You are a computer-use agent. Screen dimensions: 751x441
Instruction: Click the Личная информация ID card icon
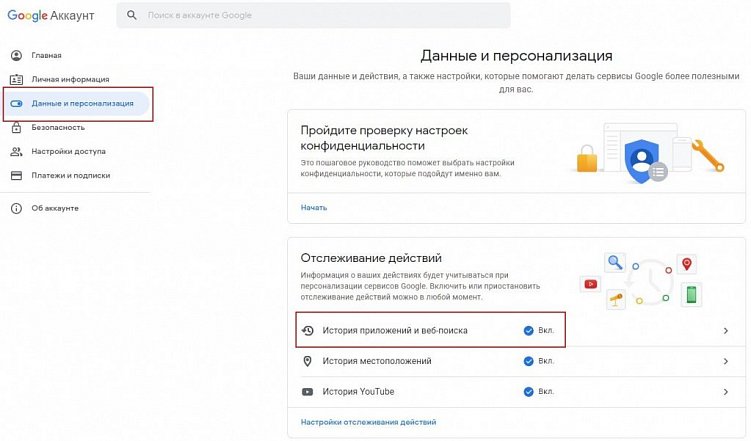tap(16, 79)
